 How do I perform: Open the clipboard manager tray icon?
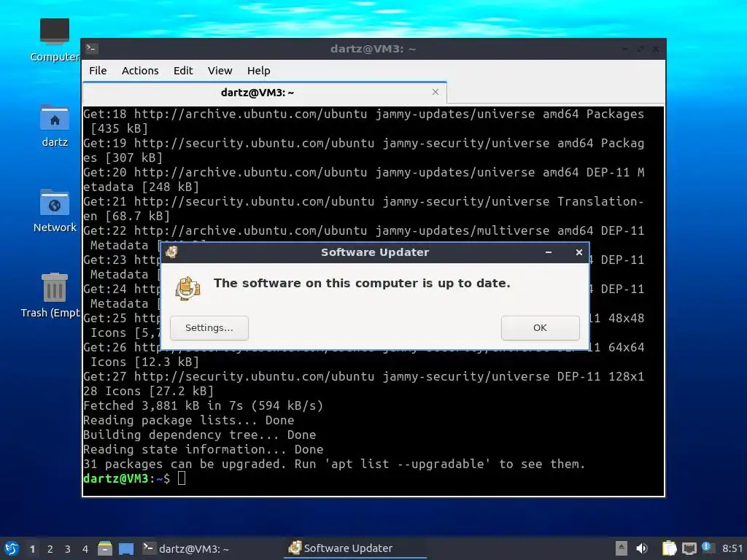coord(670,548)
